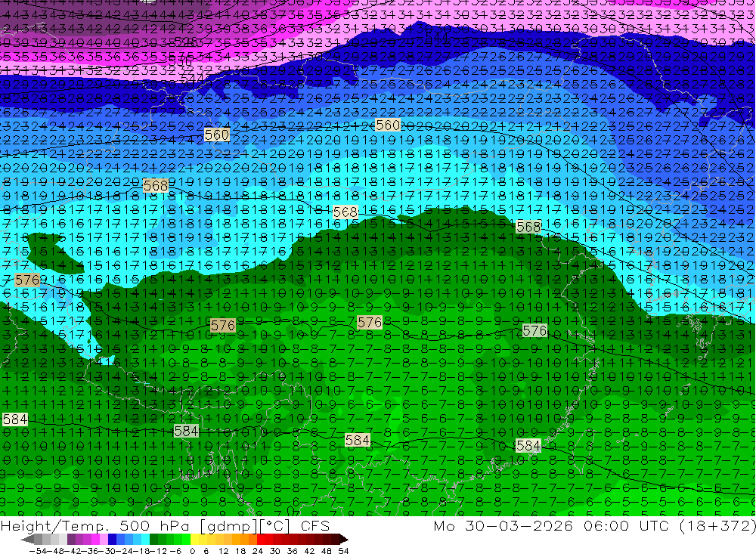This screenshot has width=756, height=554.
Task: Pick the leftmost 584 contour label
Action: tap(15, 419)
